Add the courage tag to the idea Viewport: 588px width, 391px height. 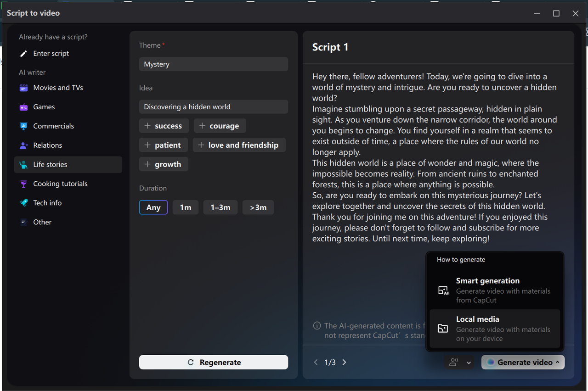coord(220,125)
